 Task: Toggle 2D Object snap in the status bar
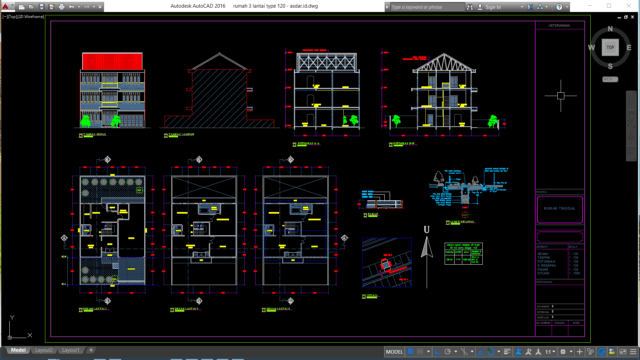(491, 352)
